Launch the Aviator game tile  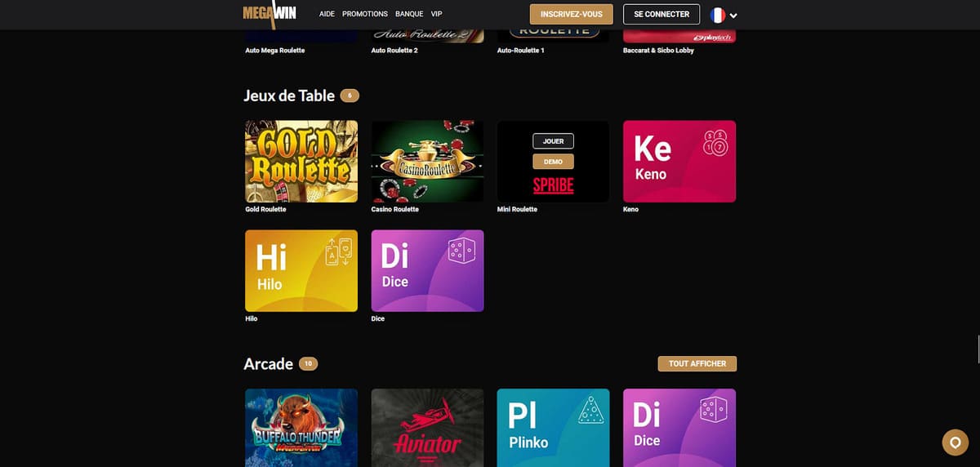pos(427,428)
